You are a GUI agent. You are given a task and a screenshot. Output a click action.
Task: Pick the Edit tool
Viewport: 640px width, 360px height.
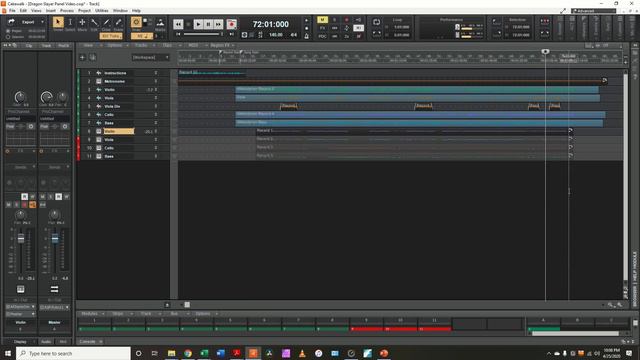[94, 22]
